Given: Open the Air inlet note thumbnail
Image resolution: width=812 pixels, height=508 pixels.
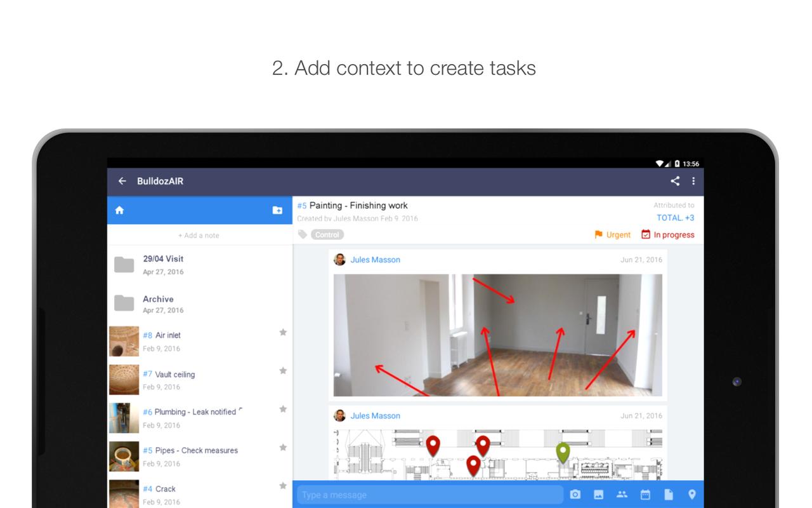Looking at the screenshot, I should point(124,341).
